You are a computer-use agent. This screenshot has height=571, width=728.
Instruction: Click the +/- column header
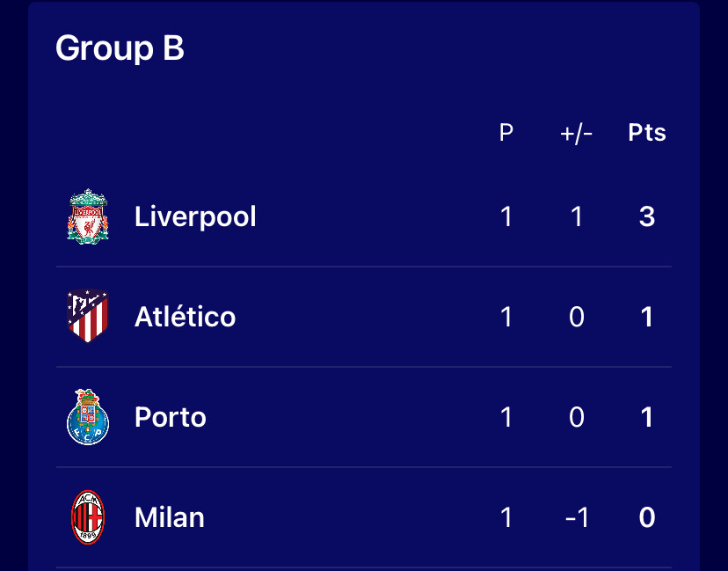click(576, 134)
